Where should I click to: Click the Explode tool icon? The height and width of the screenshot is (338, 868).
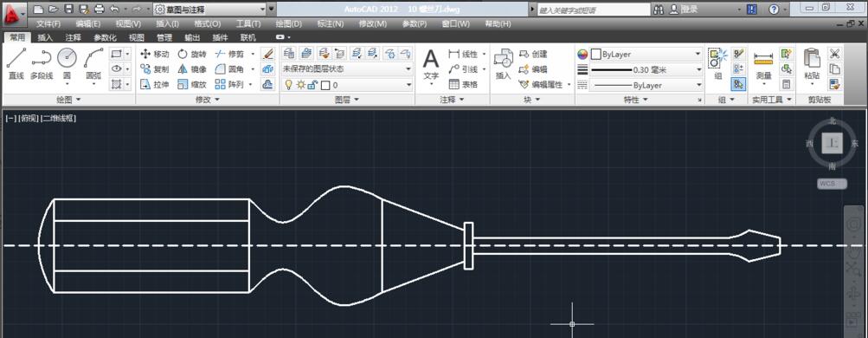click(x=268, y=69)
